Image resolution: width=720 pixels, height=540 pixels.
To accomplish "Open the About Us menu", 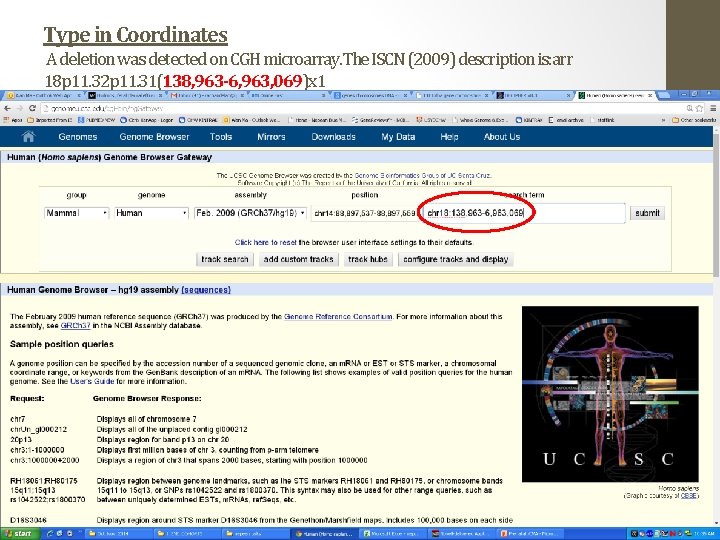I will (502, 137).
